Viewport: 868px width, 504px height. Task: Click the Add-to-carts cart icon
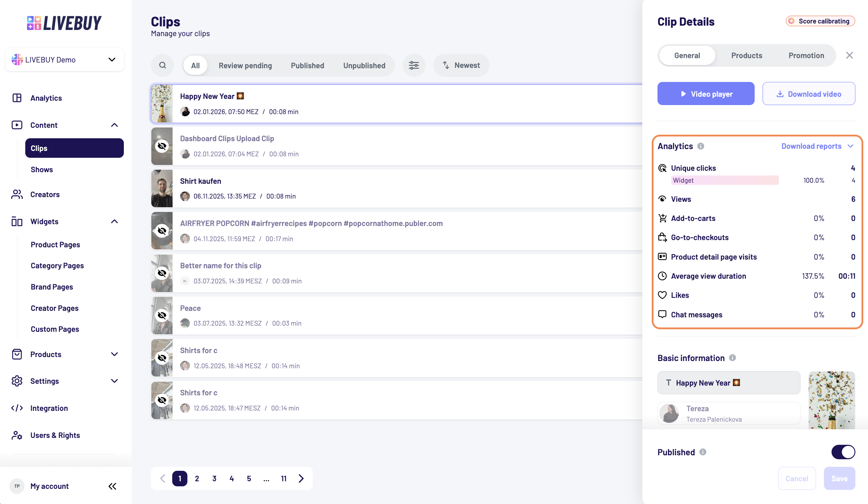(662, 218)
